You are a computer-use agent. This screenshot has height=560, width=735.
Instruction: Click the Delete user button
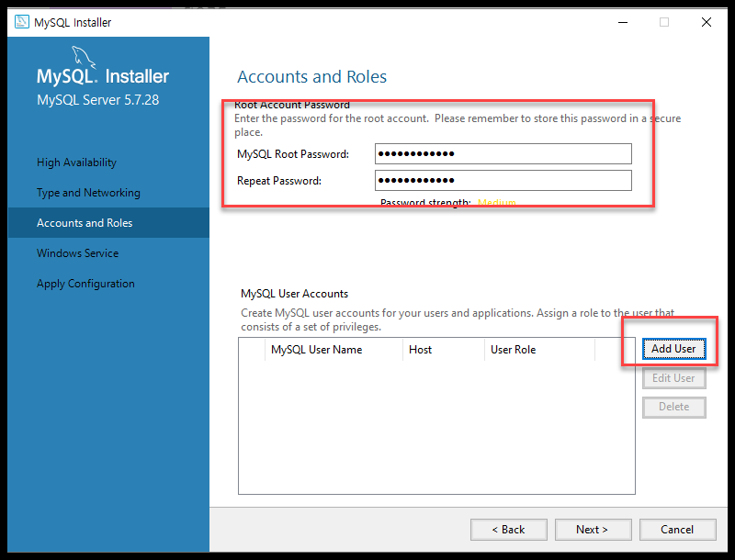pos(673,407)
